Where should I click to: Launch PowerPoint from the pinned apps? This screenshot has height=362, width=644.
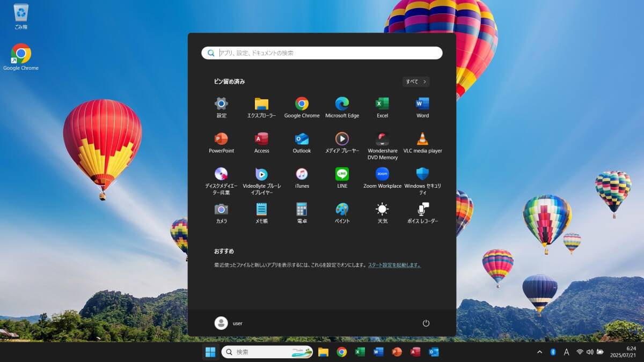221,143
